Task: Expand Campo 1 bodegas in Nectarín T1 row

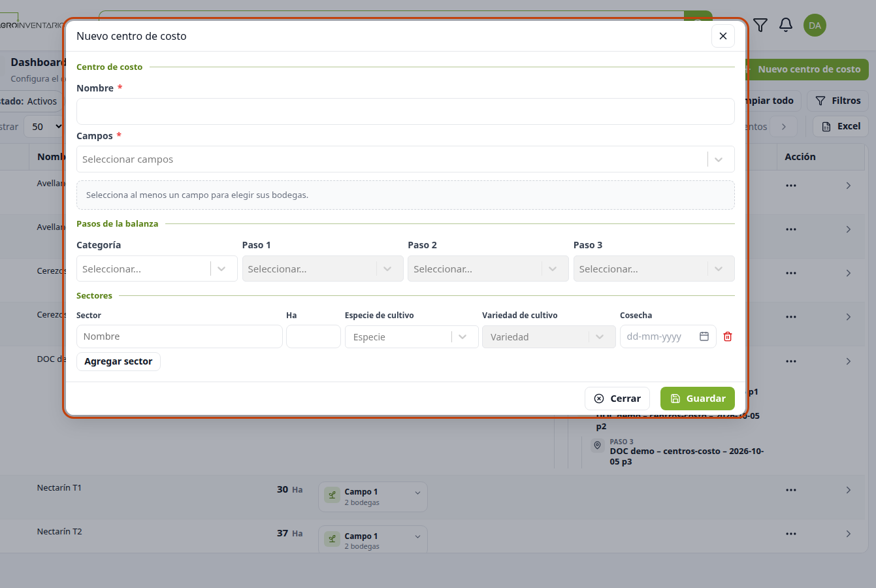Action: pyautogui.click(x=417, y=493)
